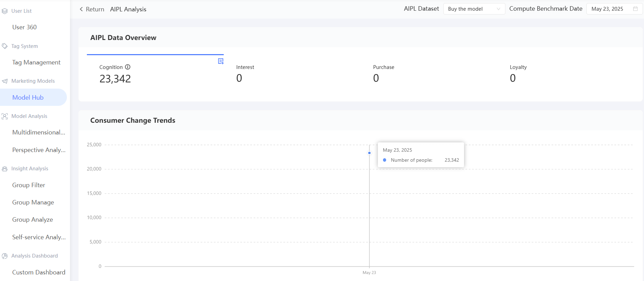
Task: Open Tag Management in sidebar
Action: [x=36, y=62]
